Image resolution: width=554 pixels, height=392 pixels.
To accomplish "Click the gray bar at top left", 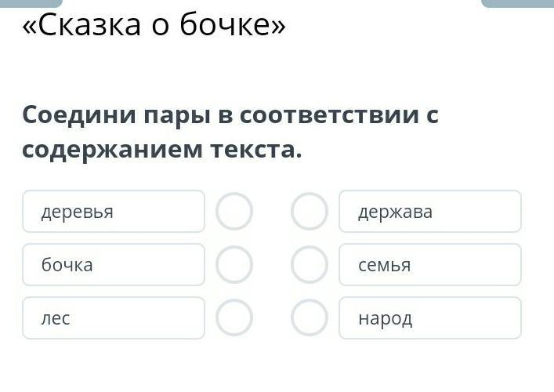I will 31,3.
